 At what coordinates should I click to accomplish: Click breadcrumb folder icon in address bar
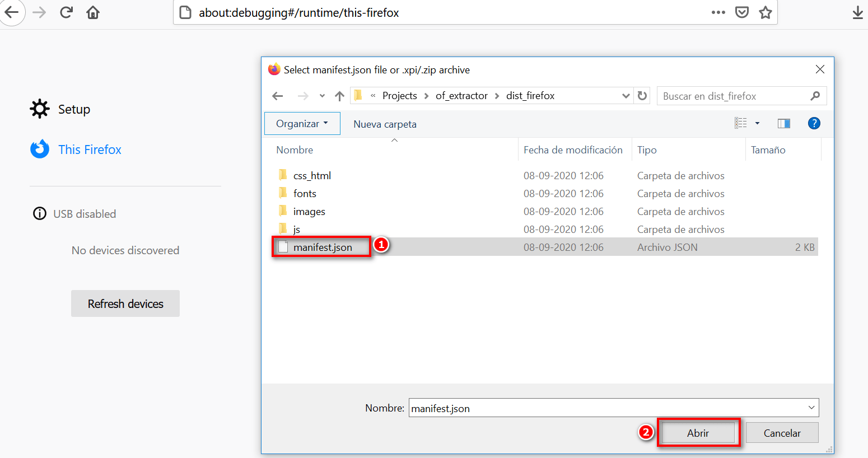click(x=358, y=96)
